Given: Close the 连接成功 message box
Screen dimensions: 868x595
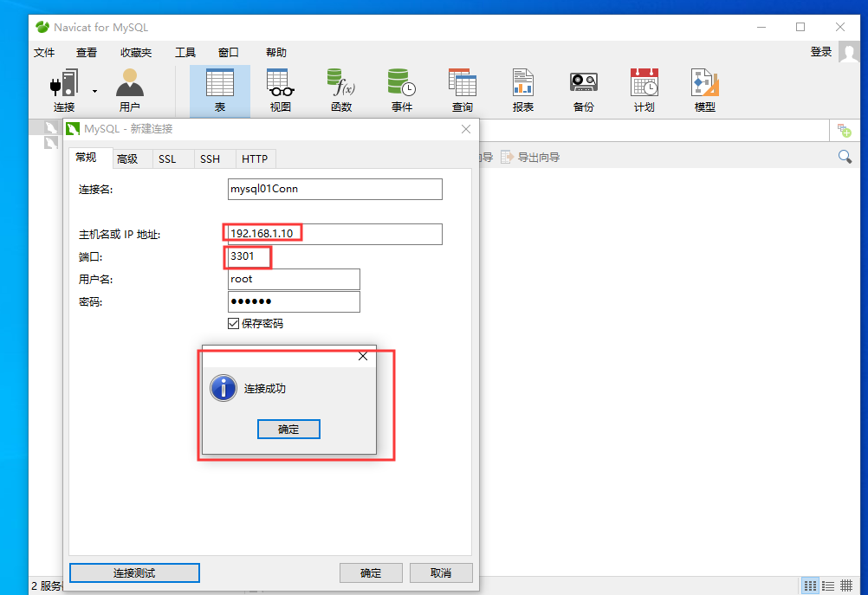Looking at the screenshot, I should click(363, 356).
